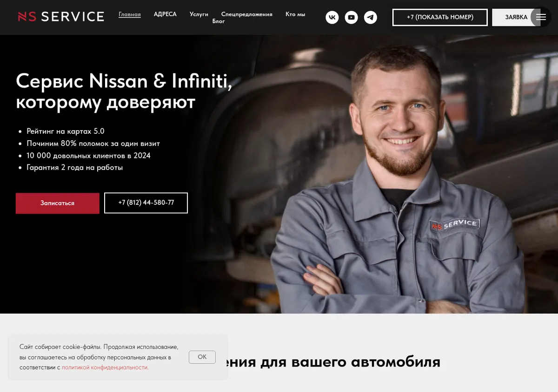Click the hero heading Сервис Nissan & Infiniti
This screenshot has width=558, height=392.
coord(124,81)
